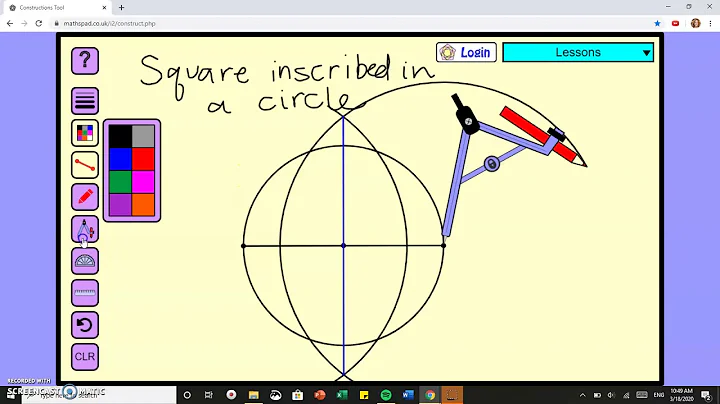
Task: Bookmark this page with the star
Action: tap(657, 23)
